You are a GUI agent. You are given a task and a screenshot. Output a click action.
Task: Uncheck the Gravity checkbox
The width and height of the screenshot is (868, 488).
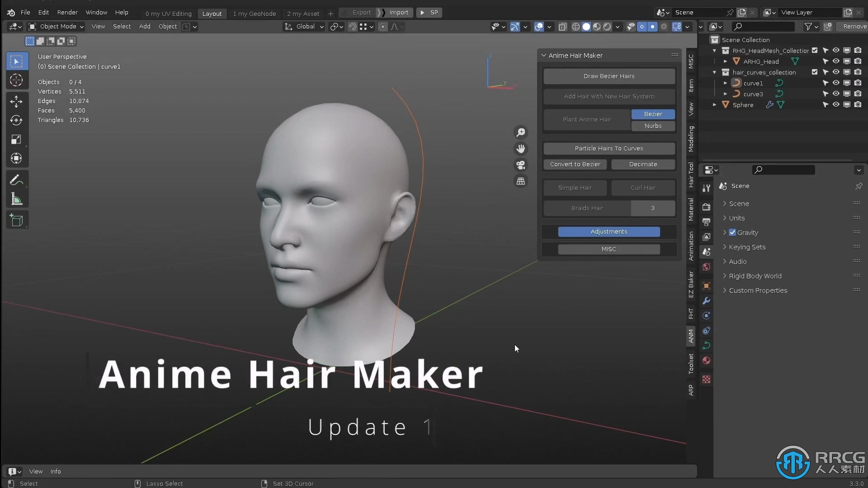pos(732,232)
